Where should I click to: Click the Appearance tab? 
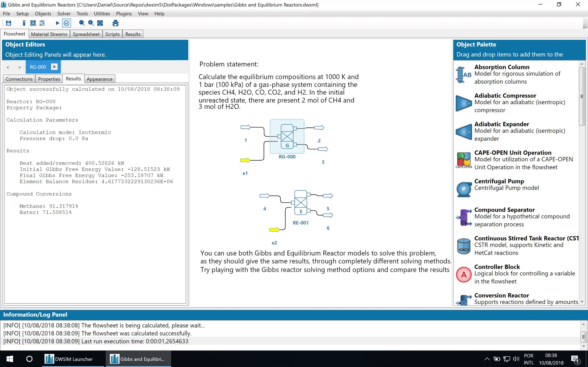[x=99, y=79]
